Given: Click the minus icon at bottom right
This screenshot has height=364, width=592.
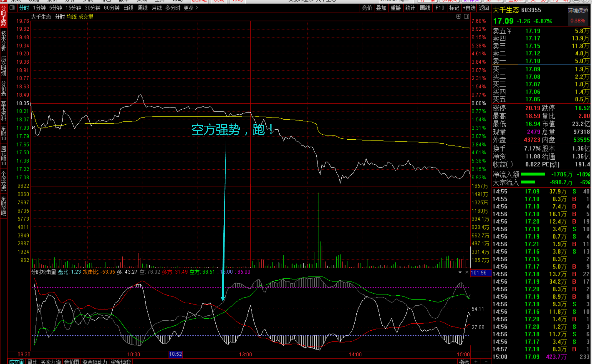Looking at the screenshot, I should [486, 361].
